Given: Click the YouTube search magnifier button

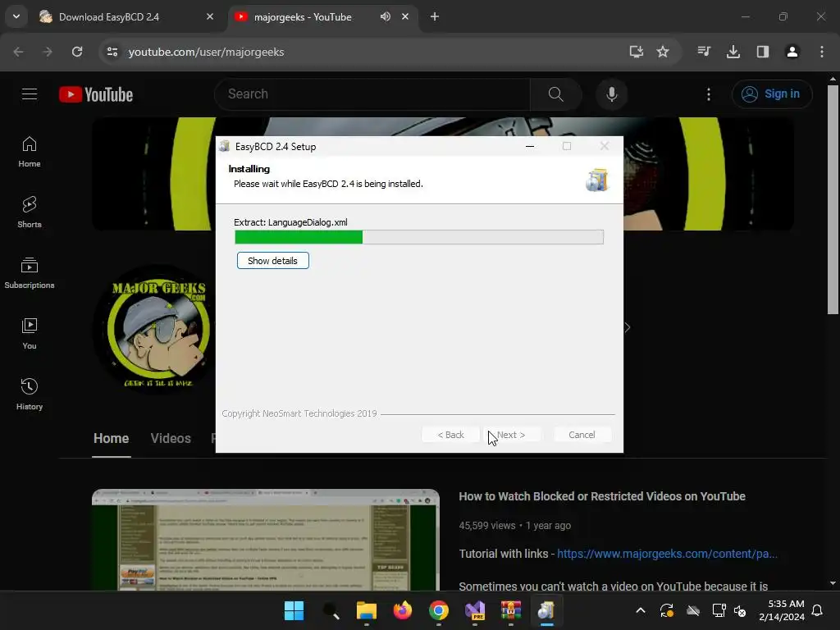Looking at the screenshot, I should click(556, 94).
